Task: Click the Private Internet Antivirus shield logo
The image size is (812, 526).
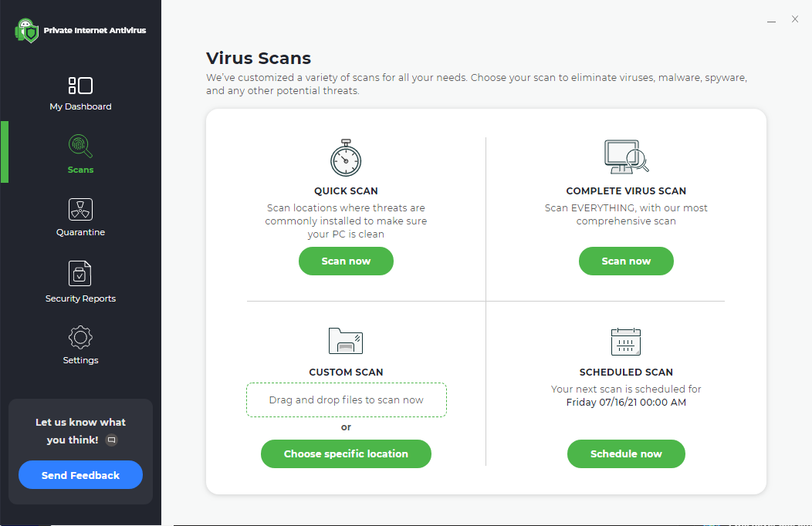Action: (27, 31)
